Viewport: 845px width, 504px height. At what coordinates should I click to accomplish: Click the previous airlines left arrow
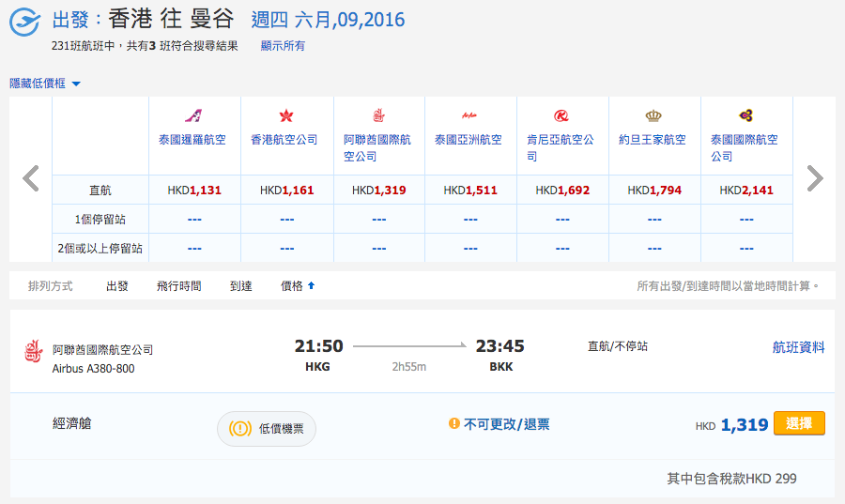31,178
